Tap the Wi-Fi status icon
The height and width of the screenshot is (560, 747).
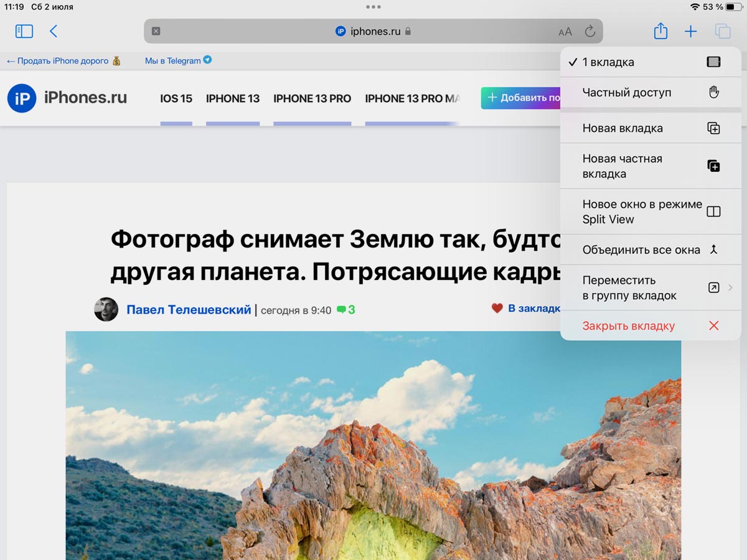[695, 7]
